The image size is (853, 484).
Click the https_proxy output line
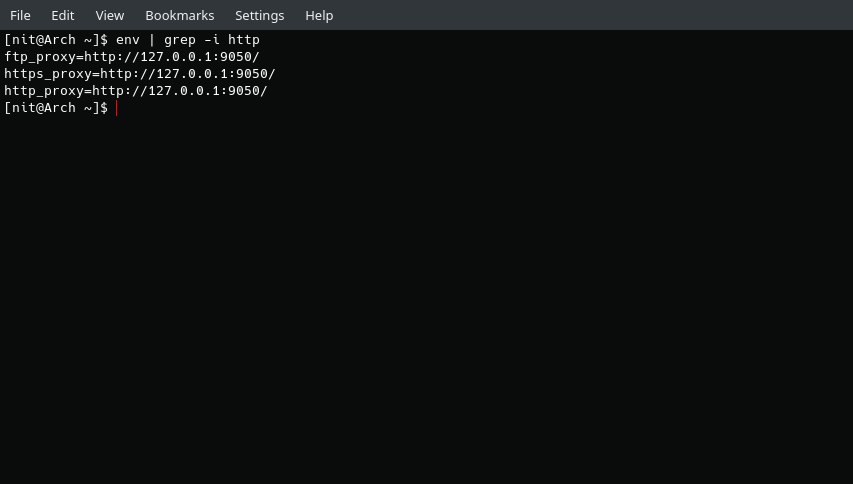pos(140,73)
